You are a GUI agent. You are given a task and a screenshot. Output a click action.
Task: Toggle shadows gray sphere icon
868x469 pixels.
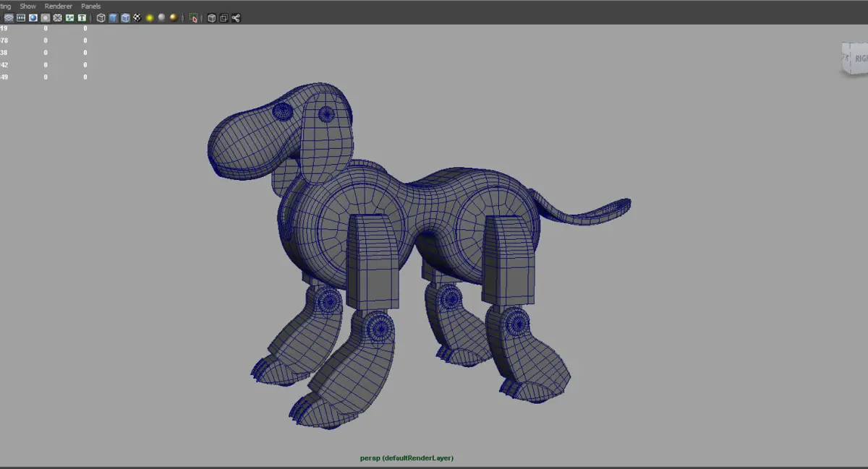click(x=161, y=17)
